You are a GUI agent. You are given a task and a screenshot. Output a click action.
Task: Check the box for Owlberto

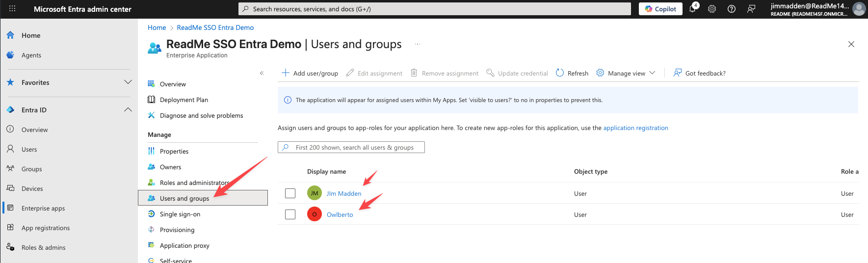click(290, 214)
